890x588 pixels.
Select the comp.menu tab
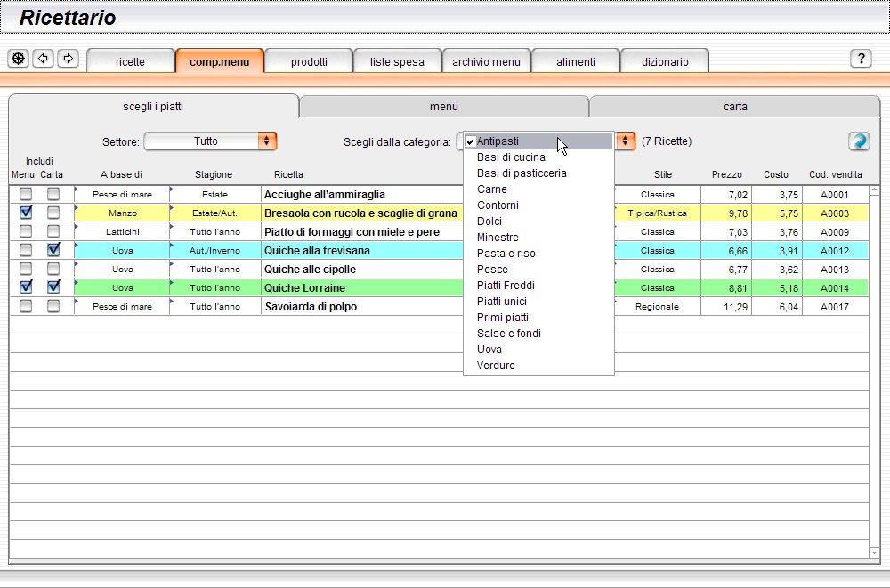[220, 61]
